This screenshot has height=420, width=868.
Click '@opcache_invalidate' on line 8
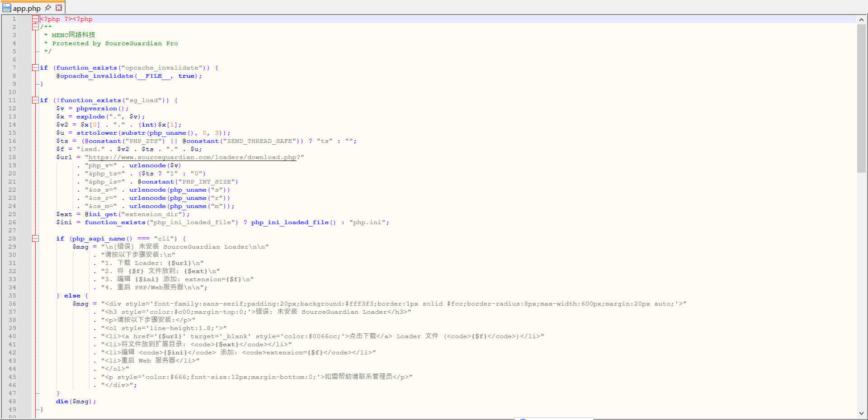[x=94, y=76]
